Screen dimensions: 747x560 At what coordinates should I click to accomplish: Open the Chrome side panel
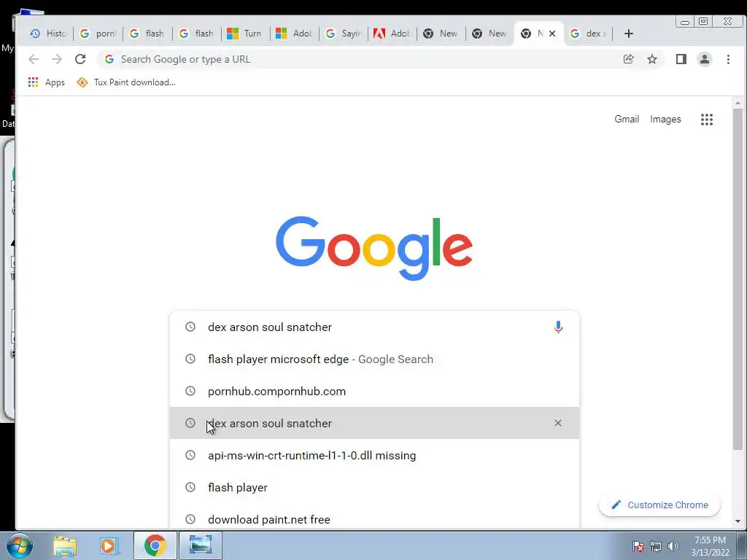tap(681, 59)
